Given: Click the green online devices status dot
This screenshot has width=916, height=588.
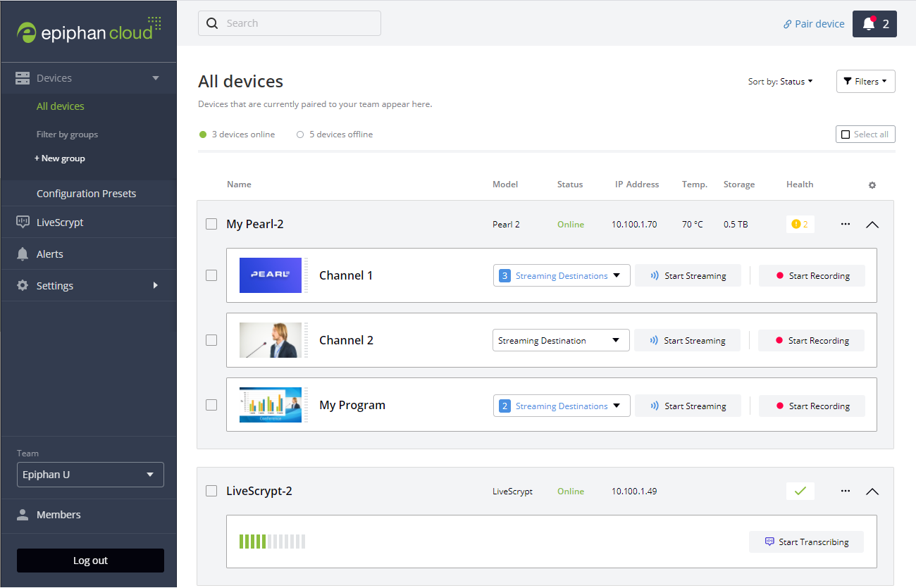Looking at the screenshot, I should click(x=203, y=135).
